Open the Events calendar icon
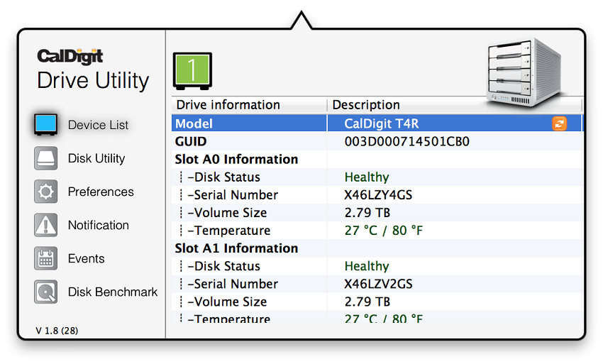Screen dimensions: 603x364 (x=46, y=258)
